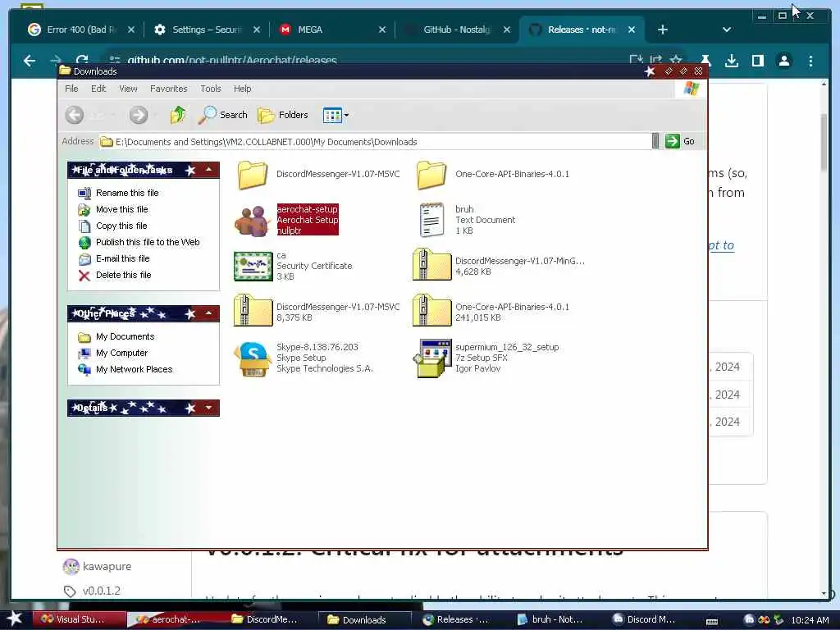Switch to bruh - Notepad taskbar button
This screenshot has height=630, width=840.
click(x=550, y=619)
